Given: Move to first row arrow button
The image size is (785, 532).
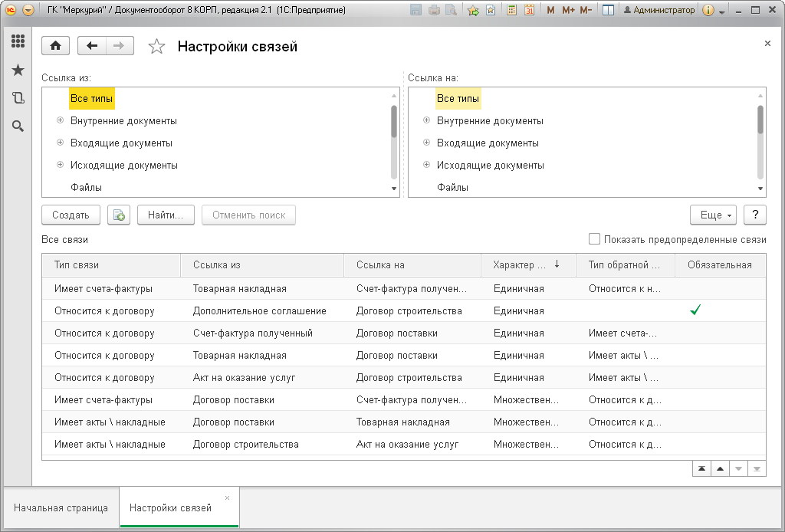Looking at the screenshot, I should coord(702,469).
